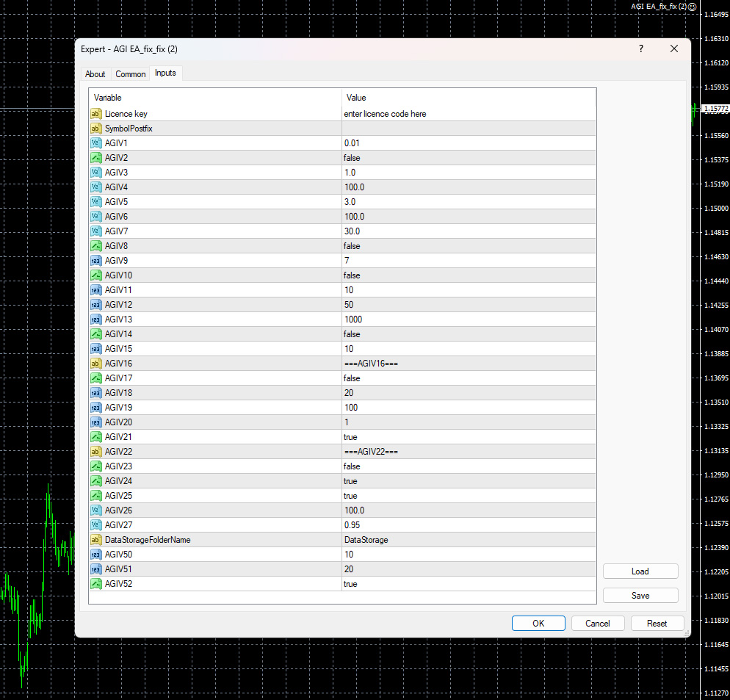
Task: Click the double-type icon beside AGIV7
Action: coord(96,231)
